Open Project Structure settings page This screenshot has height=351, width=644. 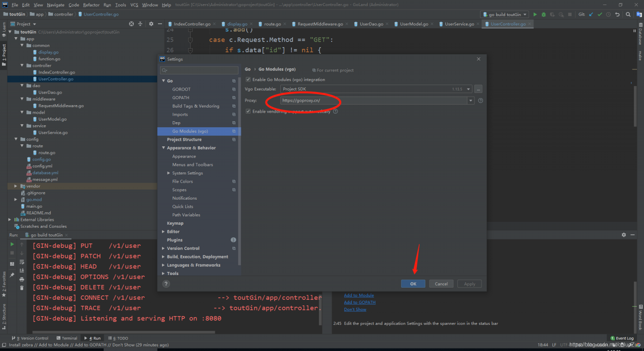[184, 139]
